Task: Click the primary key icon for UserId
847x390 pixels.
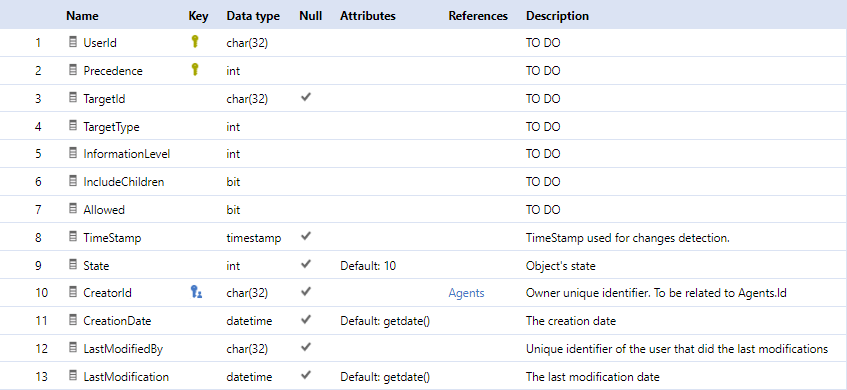Action: coord(195,42)
